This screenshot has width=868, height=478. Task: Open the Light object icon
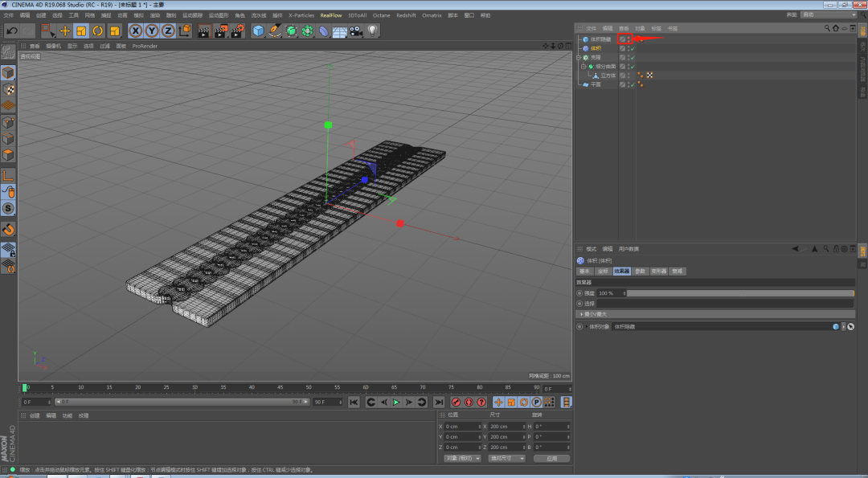373,31
